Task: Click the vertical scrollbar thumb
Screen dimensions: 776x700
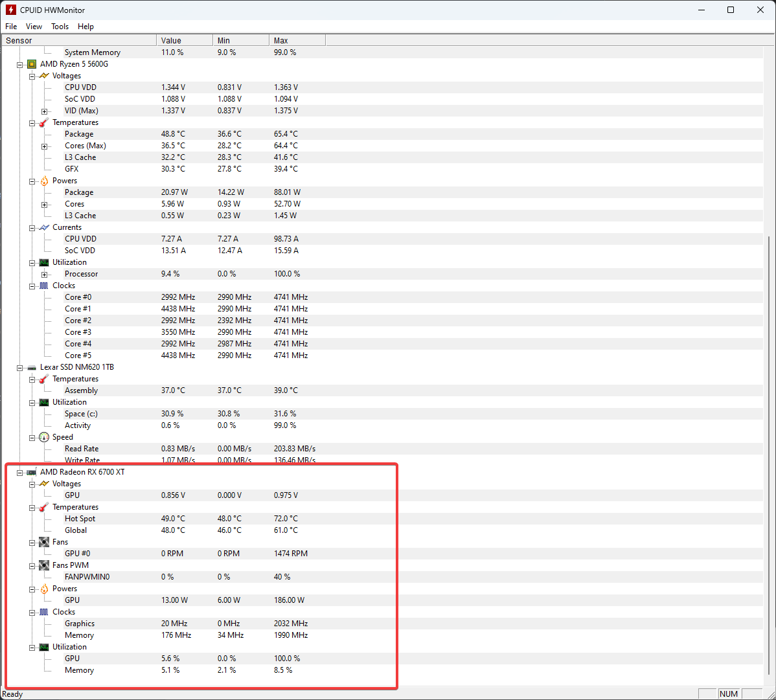Action: (769, 455)
